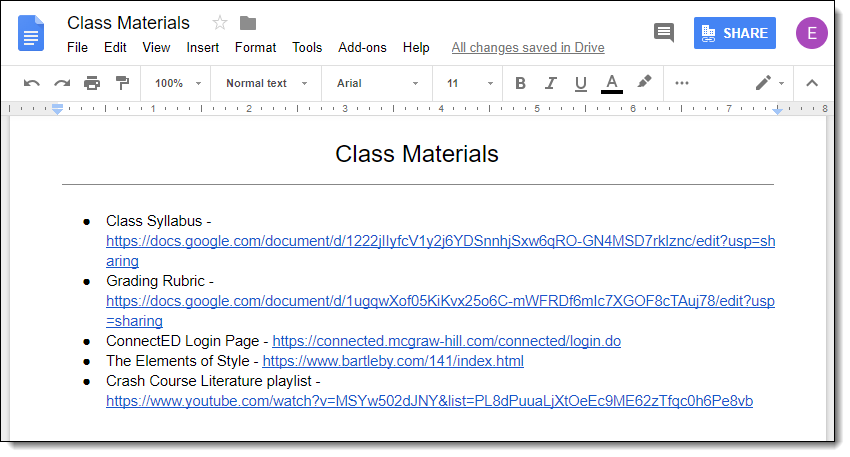Open the Format menu
The image size is (850, 457).
[255, 48]
